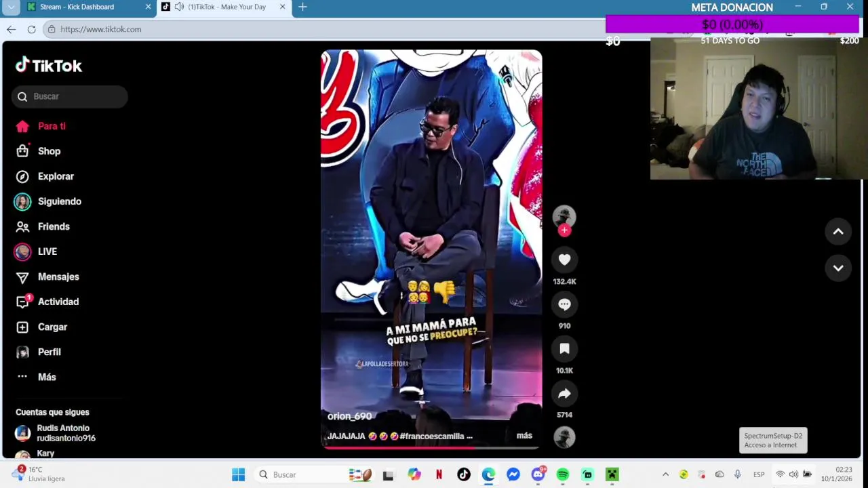Image resolution: width=868 pixels, height=488 pixels.
Task: Open the weather widget Lluvia ligera
Action: pos(39,474)
